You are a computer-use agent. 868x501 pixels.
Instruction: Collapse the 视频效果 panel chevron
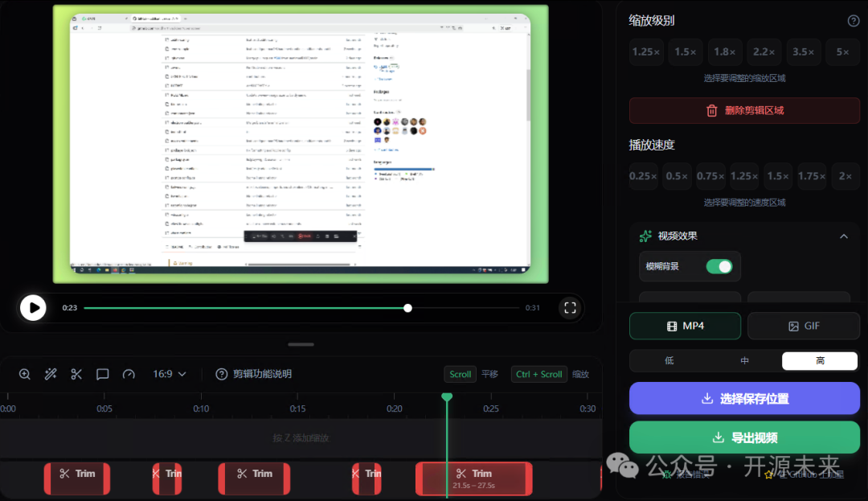[x=844, y=236]
